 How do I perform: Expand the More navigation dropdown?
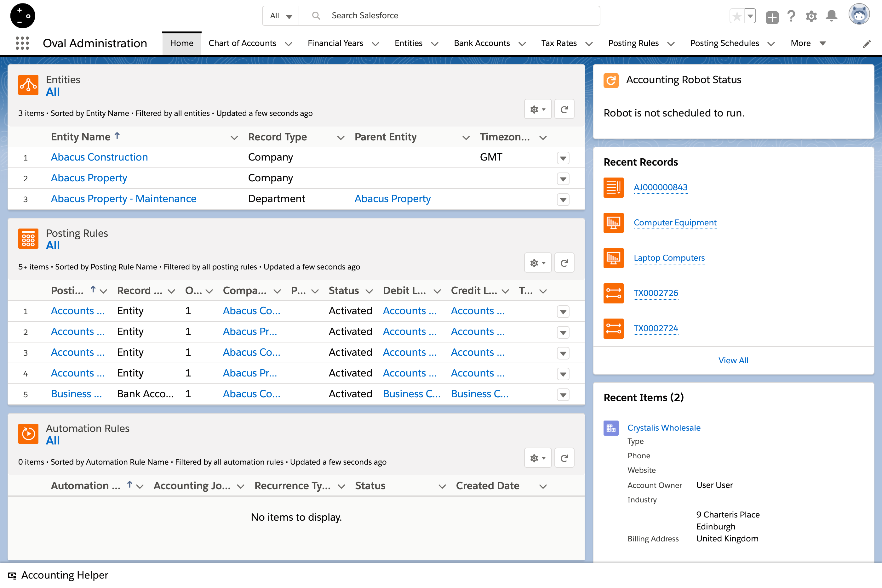click(807, 43)
